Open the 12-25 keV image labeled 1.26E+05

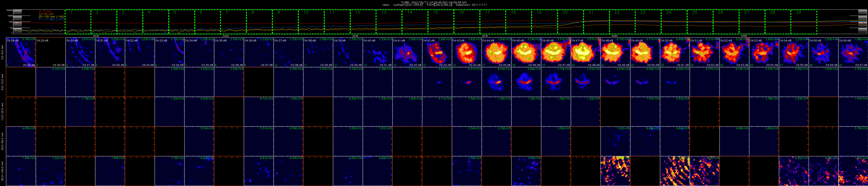(x=526, y=111)
